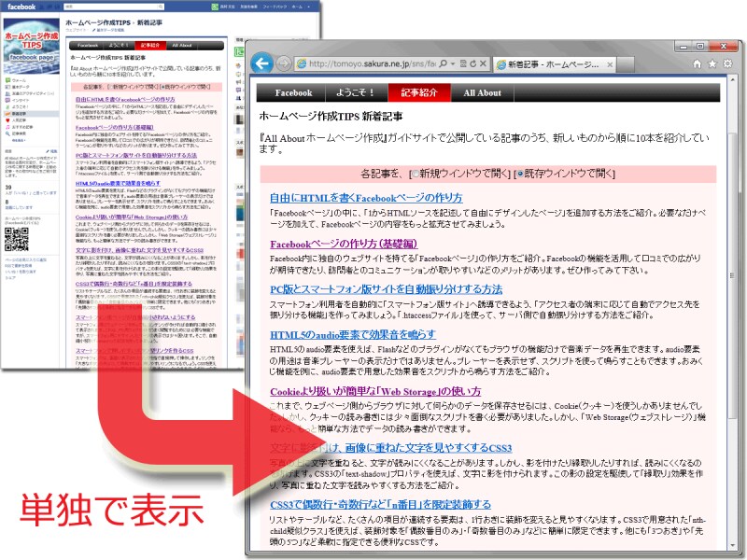Click the grey forward arrow in IE
The width and height of the screenshot is (747, 560).
[x=284, y=63]
